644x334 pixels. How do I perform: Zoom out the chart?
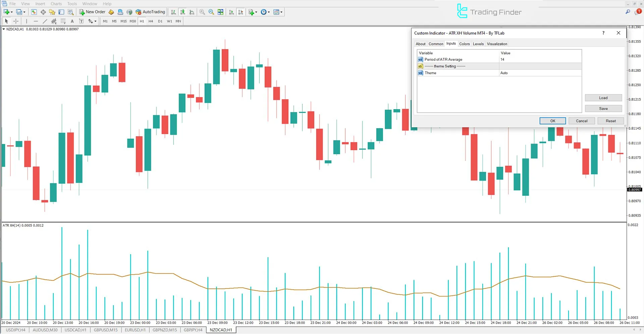coord(211,12)
